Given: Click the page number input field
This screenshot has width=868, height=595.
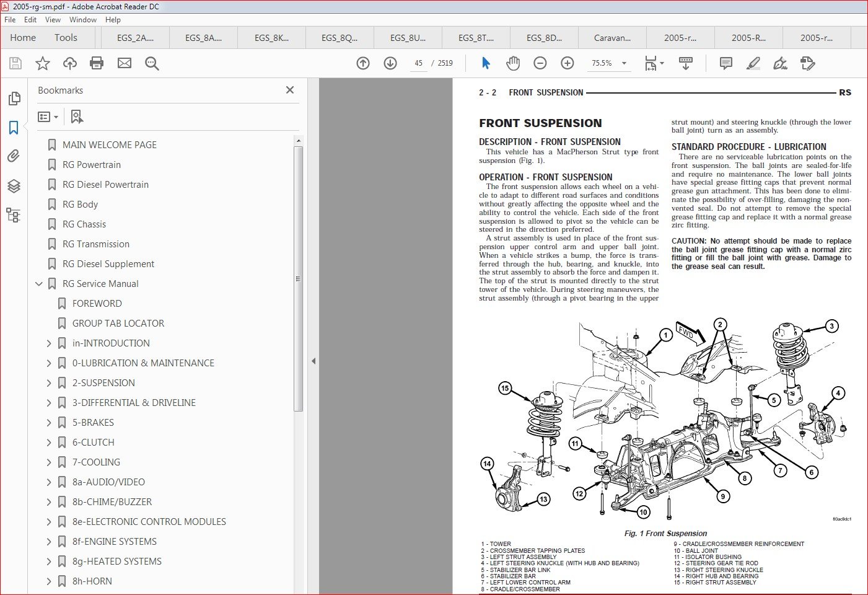Looking at the screenshot, I should tap(419, 63).
